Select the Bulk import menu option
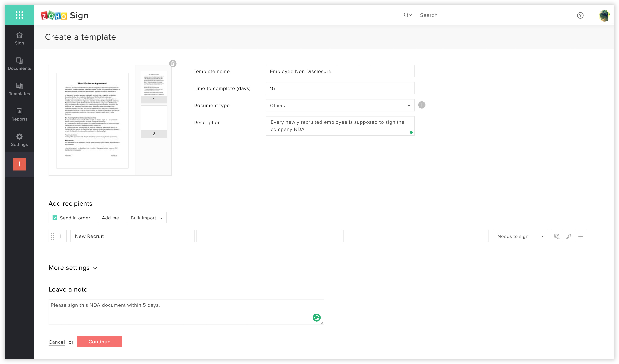 tap(146, 218)
